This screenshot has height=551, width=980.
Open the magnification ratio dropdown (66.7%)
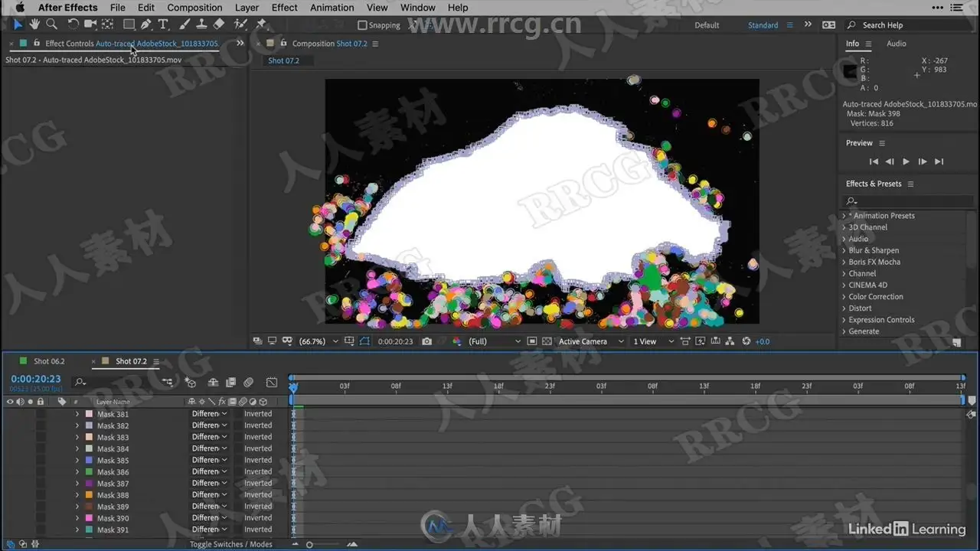(x=318, y=341)
